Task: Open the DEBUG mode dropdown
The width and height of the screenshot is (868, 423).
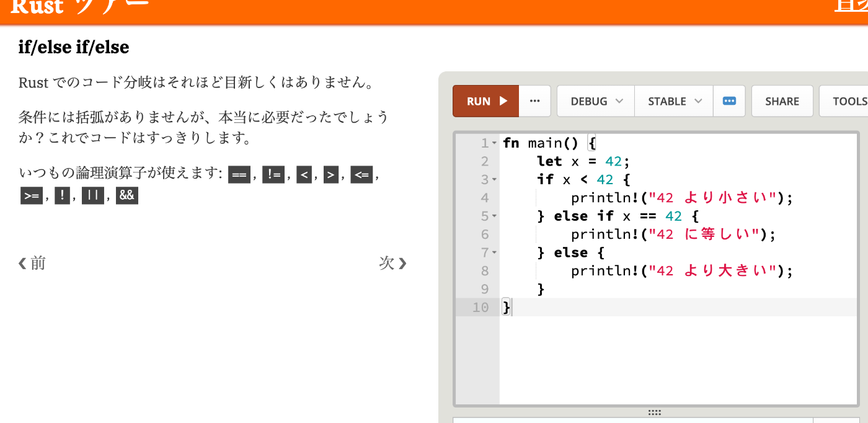Action: tap(596, 101)
